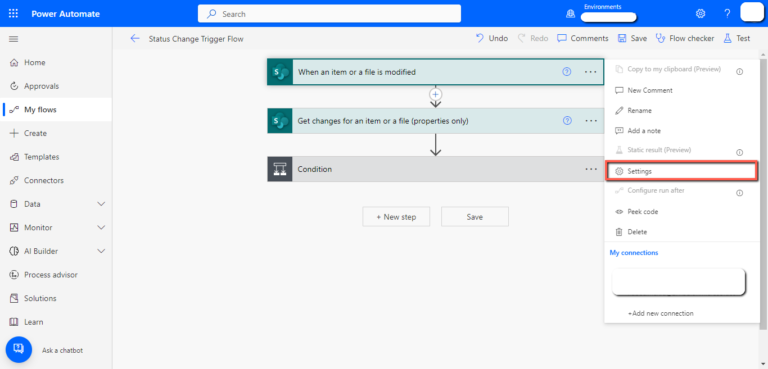Open Settings from the context menu

click(x=682, y=171)
